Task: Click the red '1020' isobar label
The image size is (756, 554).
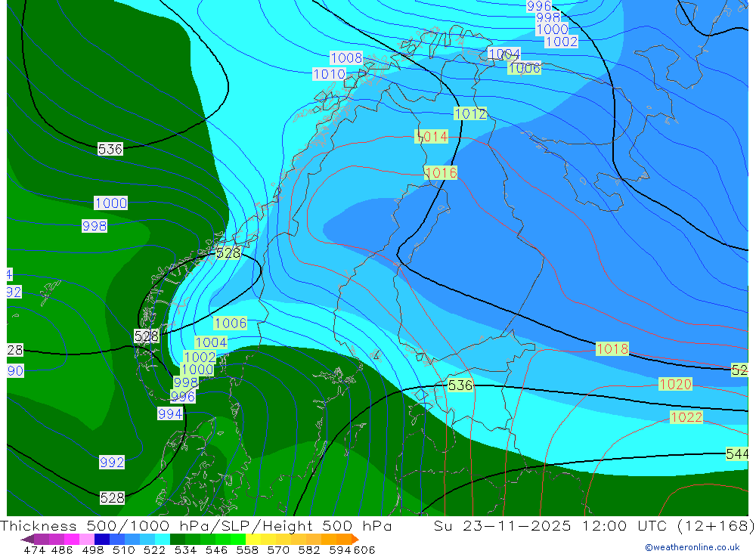Action: pos(675,384)
